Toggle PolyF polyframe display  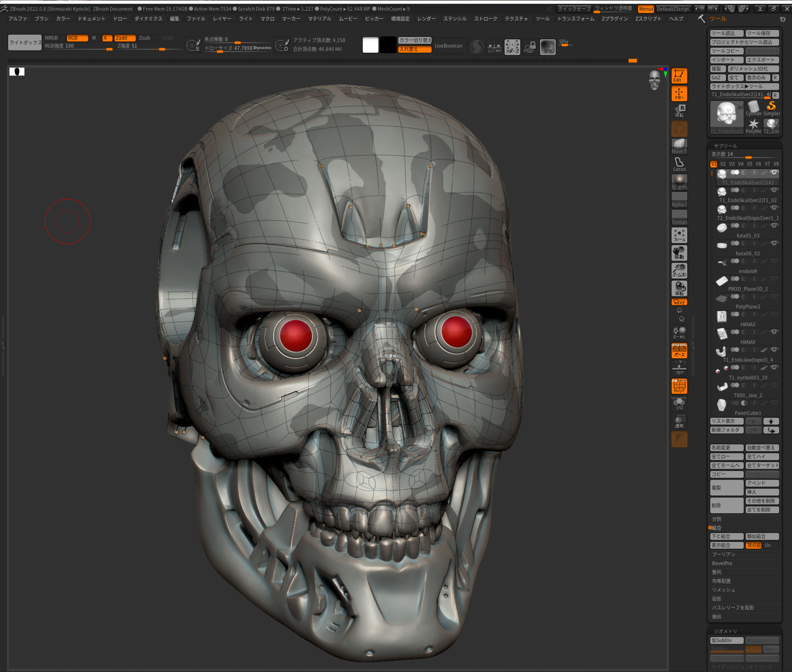(679, 386)
